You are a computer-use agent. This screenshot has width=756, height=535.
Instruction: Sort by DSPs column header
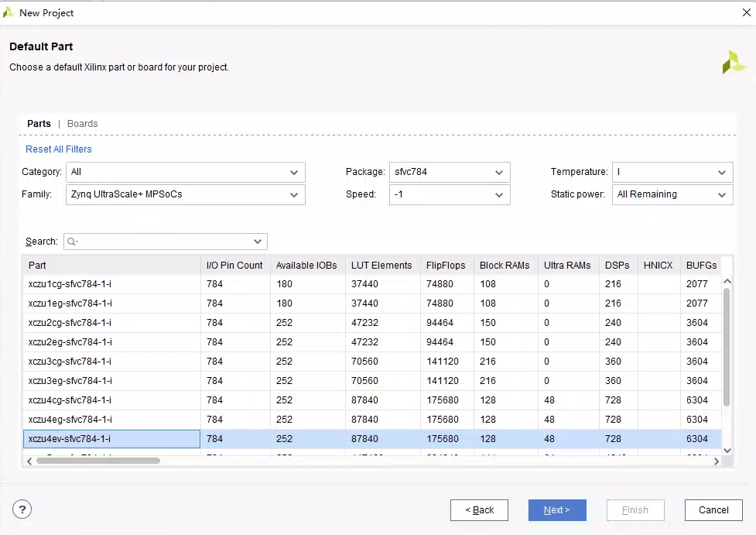(x=618, y=266)
